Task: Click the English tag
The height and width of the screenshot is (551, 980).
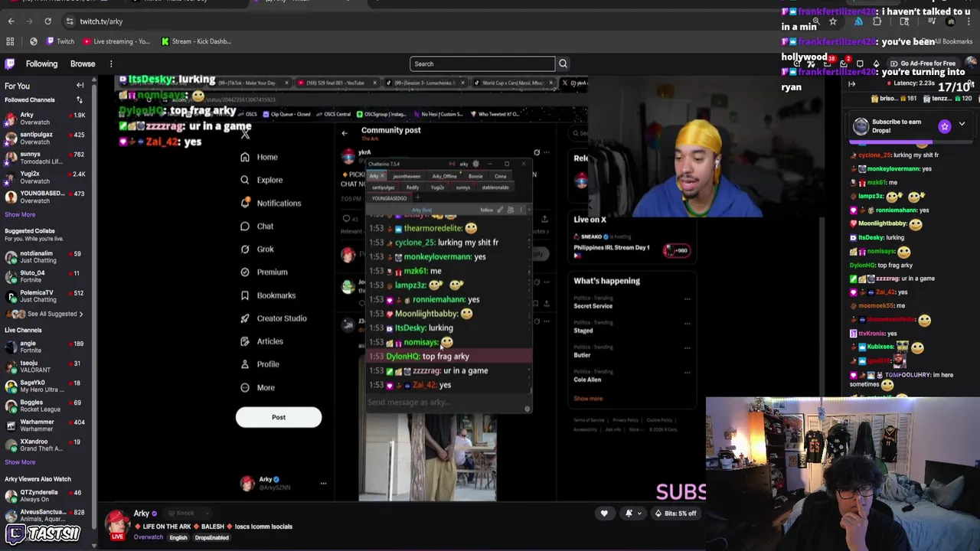Action: [x=178, y=538]
